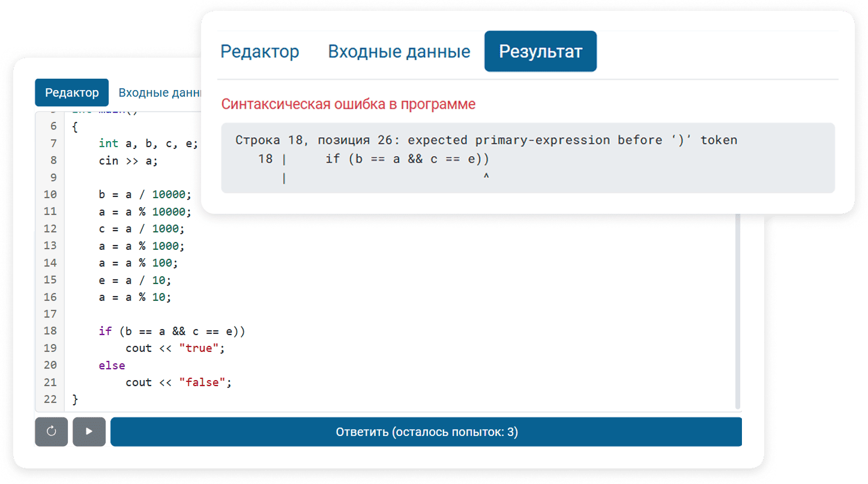Select the highlighted Редактор tab above code
The image size is (868, 484).
point(71,92)
